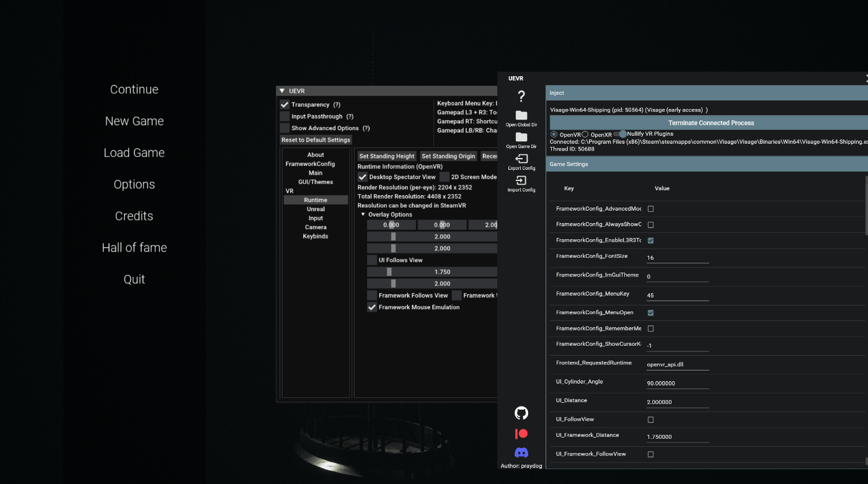This screenshot has width=868, height=484.
Task: Choose Continue in the game menu
Action: [x=134, y=89]
